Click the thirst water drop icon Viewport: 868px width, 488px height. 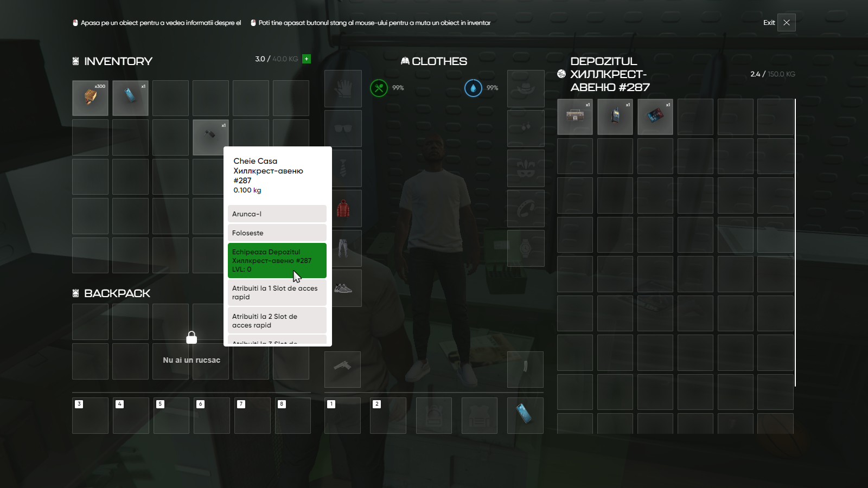point(473,88)
